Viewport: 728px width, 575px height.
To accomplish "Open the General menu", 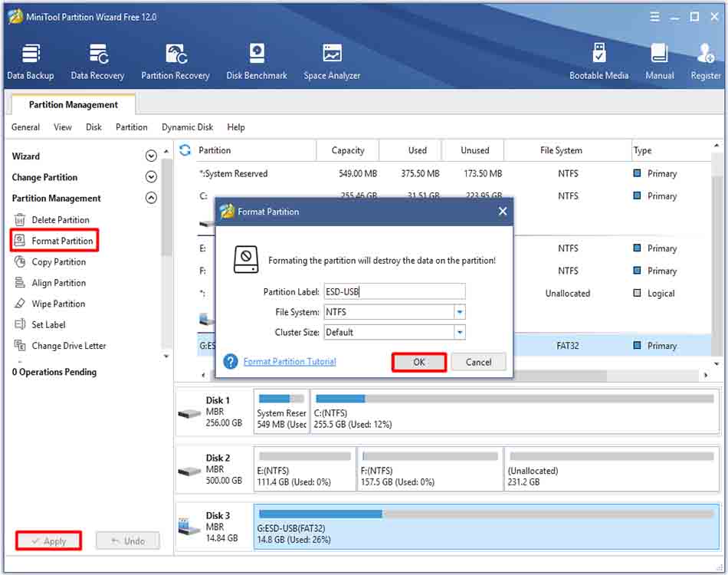I will (x=25, y=127).
